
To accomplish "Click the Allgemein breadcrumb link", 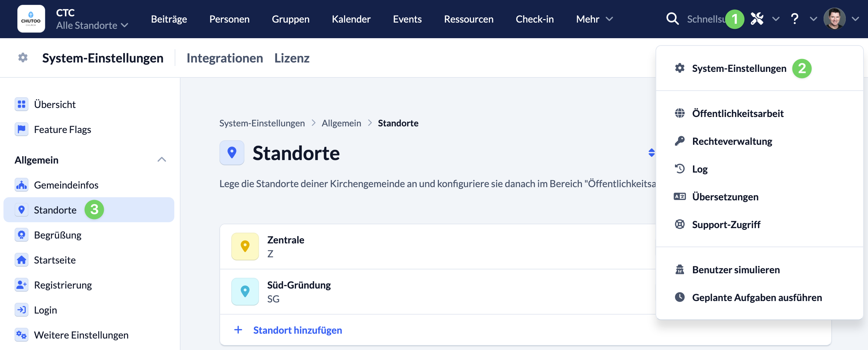I will (x=341, y=123).
